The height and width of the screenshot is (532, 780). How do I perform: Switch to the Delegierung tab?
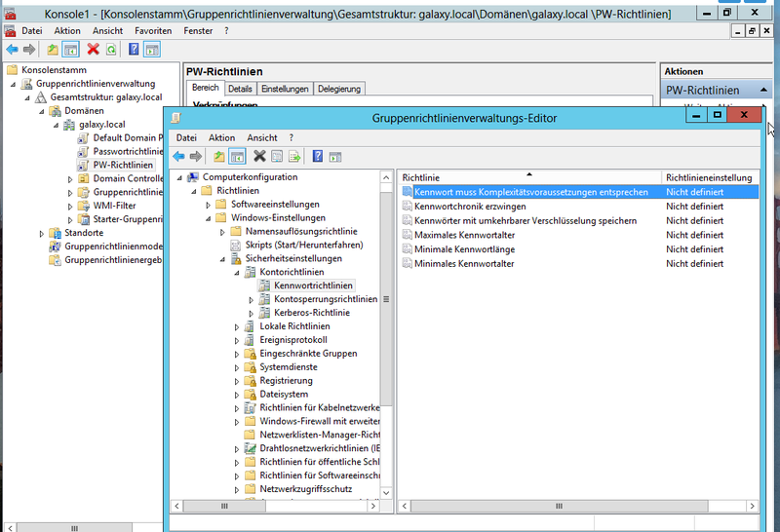tap(338, 89)
